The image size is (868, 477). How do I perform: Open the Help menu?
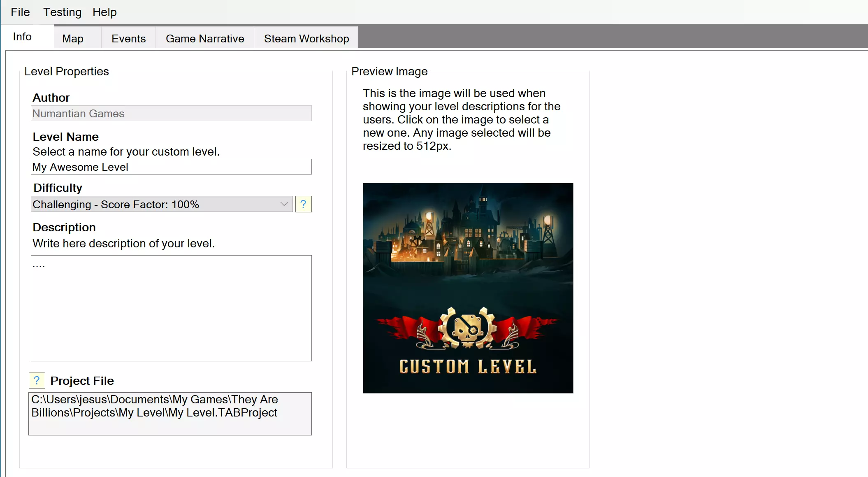point(104,12)
